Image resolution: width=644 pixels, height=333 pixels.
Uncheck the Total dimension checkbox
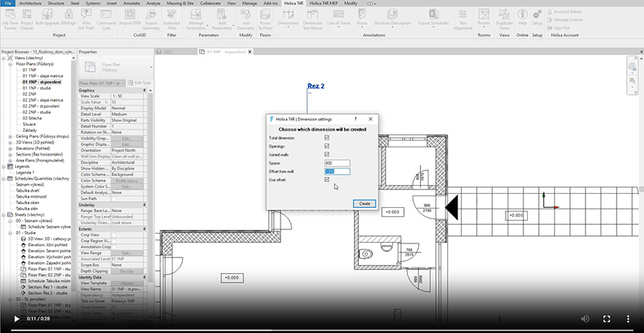pos(327,138)
